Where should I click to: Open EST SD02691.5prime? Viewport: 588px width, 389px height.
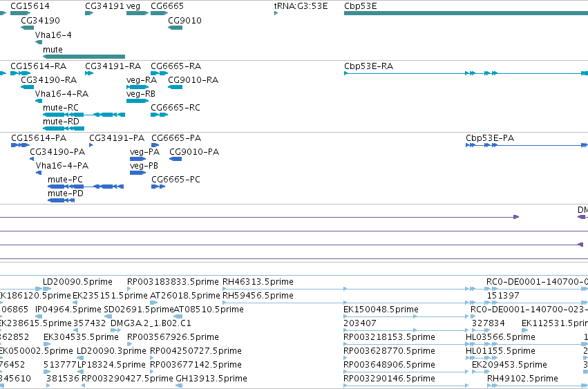(x=139, y=310)
